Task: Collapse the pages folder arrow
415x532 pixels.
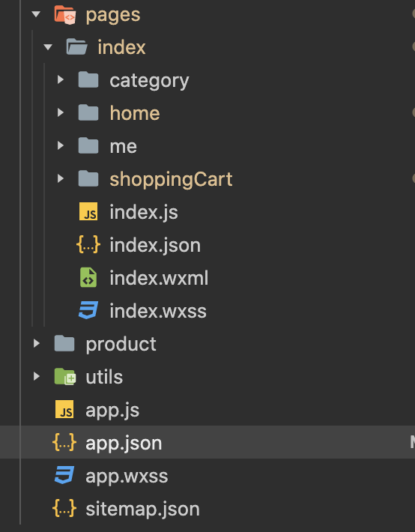Action: (36, 14)
